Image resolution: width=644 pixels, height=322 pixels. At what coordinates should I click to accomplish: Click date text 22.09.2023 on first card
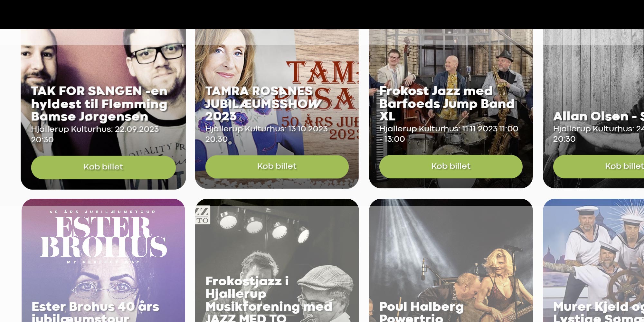pos(137,129)
